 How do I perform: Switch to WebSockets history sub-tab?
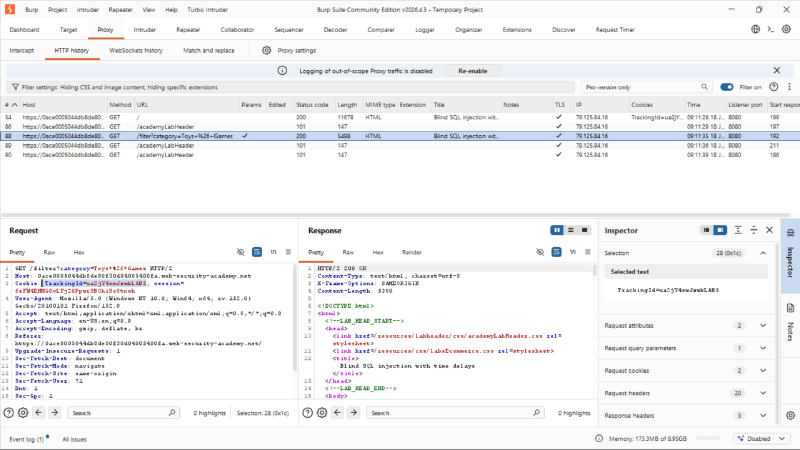[x=136, y=51]
